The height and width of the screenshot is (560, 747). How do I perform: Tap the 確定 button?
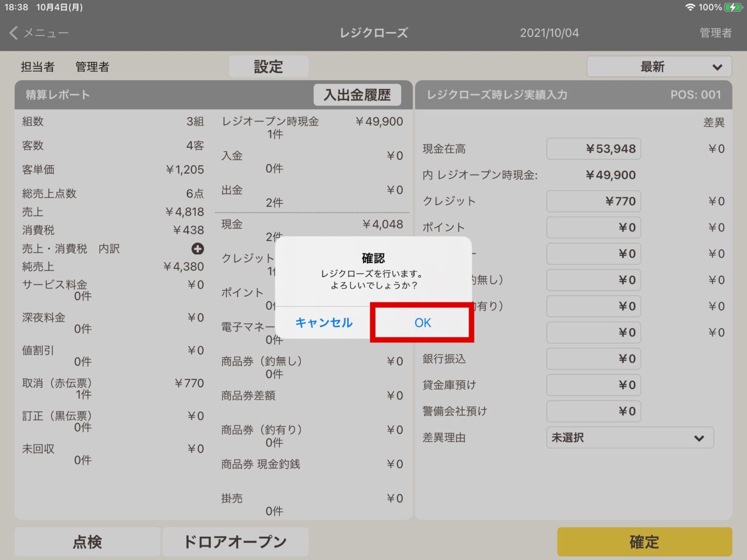click(x=644, y=542)
